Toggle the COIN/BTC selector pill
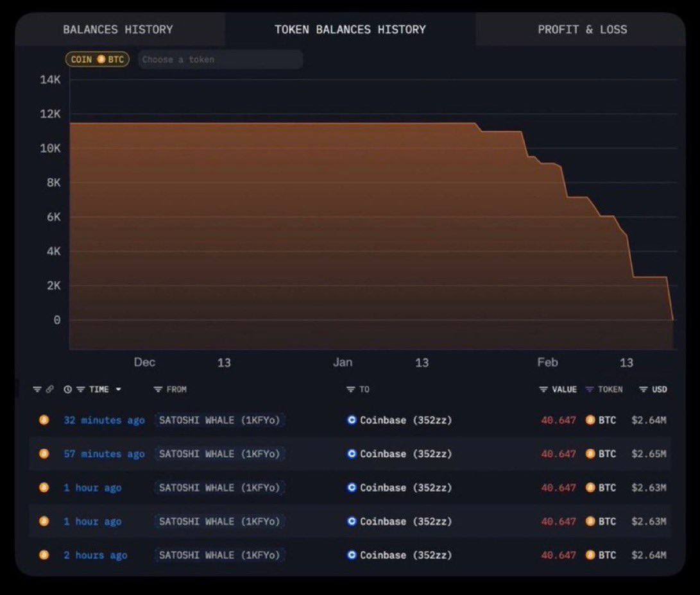700x595 pixels. pos(97,59)
